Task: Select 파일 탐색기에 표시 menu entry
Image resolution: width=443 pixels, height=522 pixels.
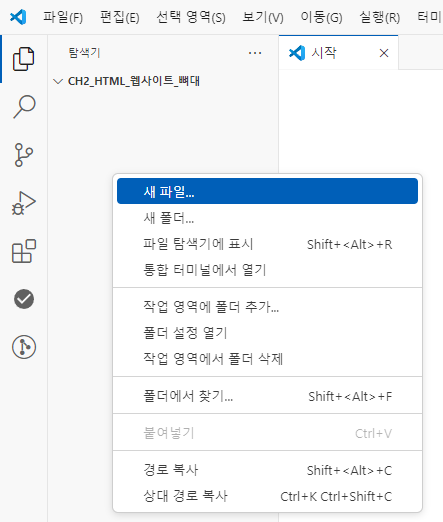Action: (267, 244)
